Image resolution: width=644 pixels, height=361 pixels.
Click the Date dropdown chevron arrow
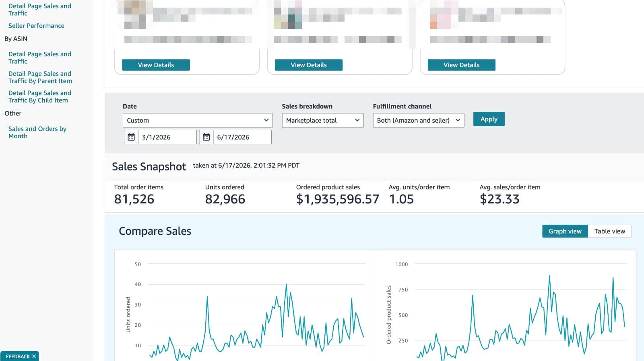pos(266,120)
